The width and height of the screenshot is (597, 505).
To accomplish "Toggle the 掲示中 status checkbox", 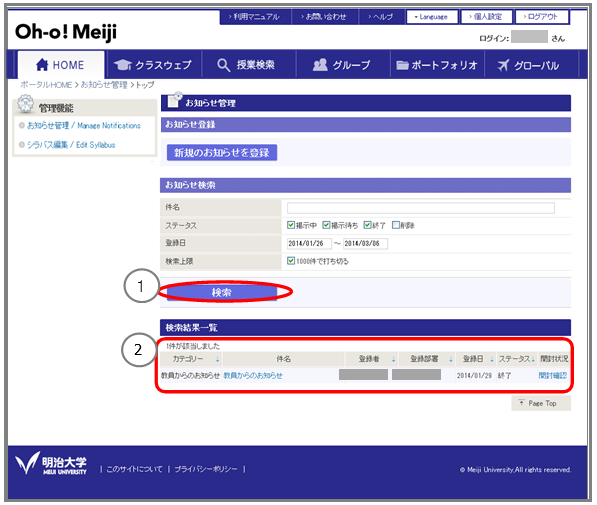I will pyautogui.click(x=291, y=225).
